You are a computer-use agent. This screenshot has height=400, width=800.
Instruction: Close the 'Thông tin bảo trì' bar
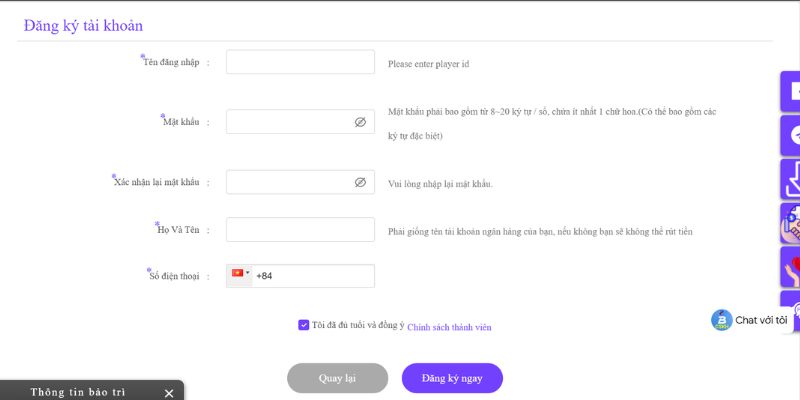click(x=169, y=393)
